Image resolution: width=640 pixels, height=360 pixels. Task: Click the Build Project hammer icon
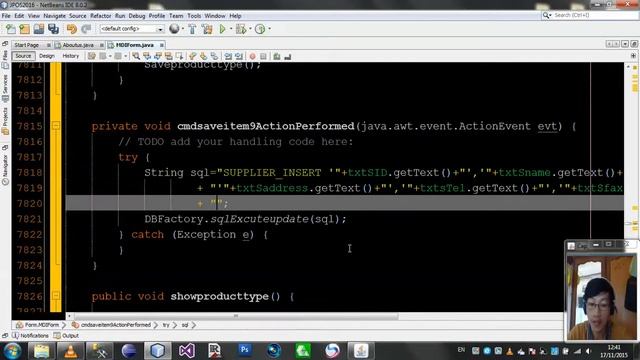pyautogui.click(x=192, y=29)
